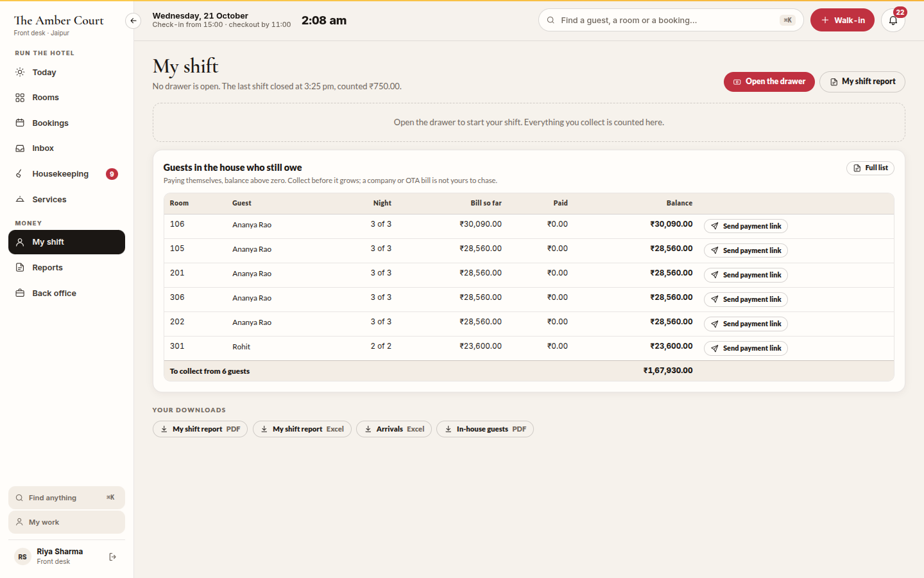Viewport: 924px width, 578px height.
Task: Click the calendar icon next to Bookings
Action: [20, 123]
